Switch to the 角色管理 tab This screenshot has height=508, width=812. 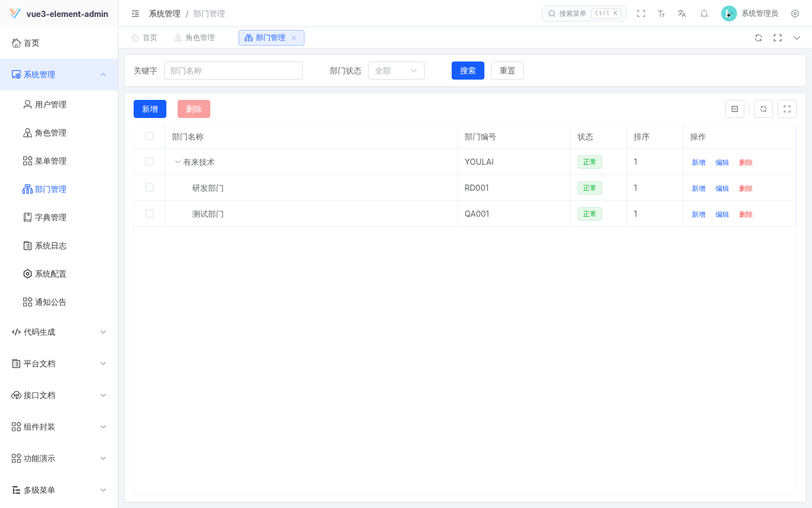pos(195,38)
